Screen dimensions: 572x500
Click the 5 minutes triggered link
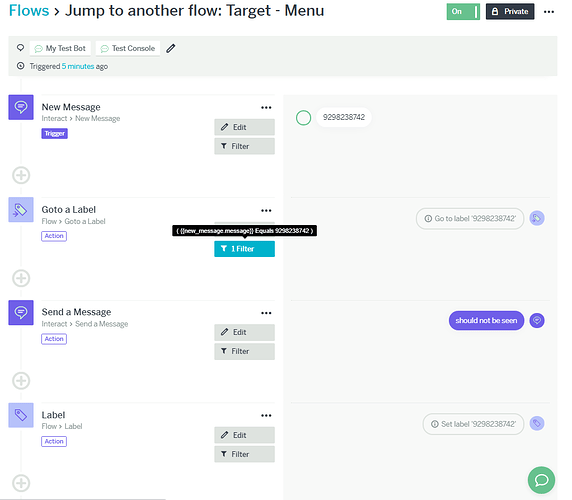coord(78,66)
